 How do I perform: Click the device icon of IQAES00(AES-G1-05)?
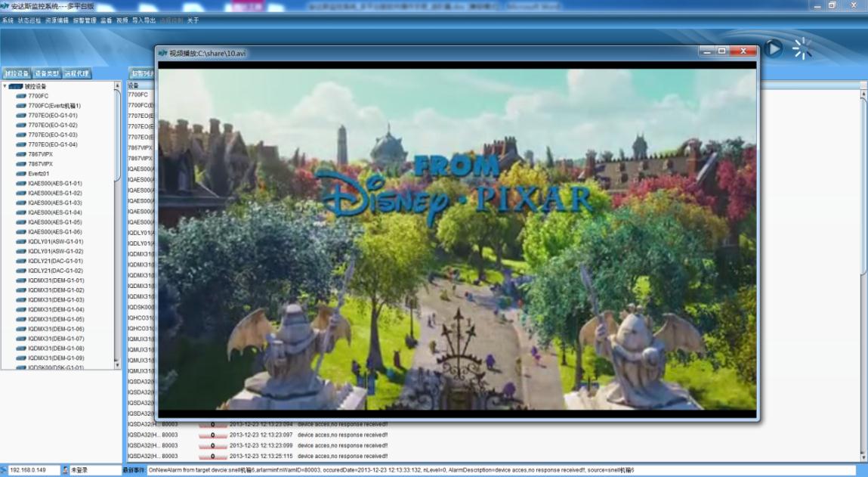point(21,222)
